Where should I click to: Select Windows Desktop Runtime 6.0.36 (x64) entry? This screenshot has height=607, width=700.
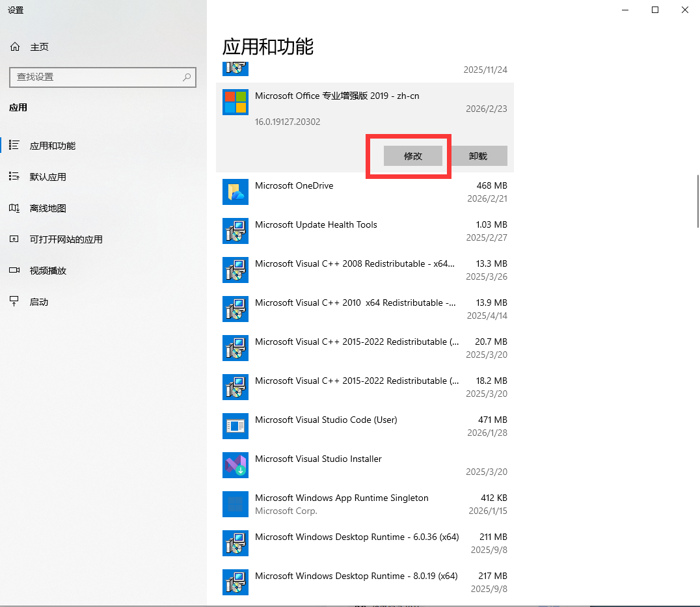pyautogui.click(x=365, y=543)
